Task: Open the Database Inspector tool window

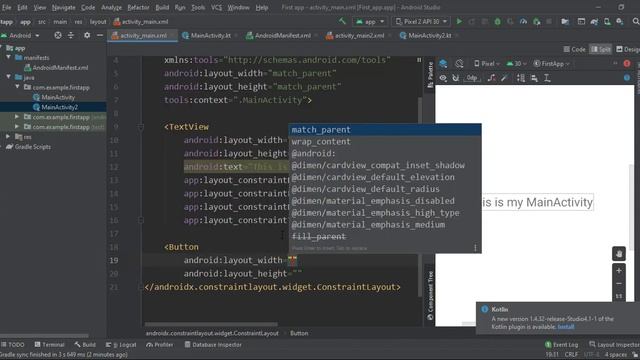Action: point(213,345)
